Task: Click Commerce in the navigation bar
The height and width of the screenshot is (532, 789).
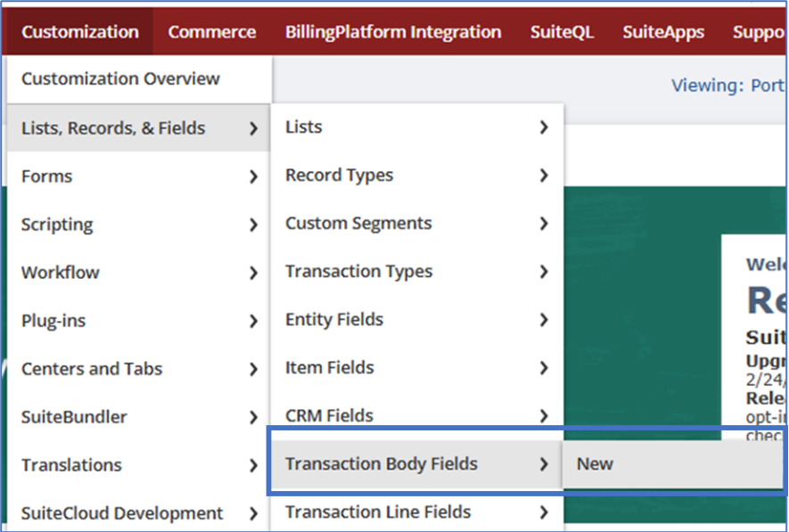Action: click(211, 32)
